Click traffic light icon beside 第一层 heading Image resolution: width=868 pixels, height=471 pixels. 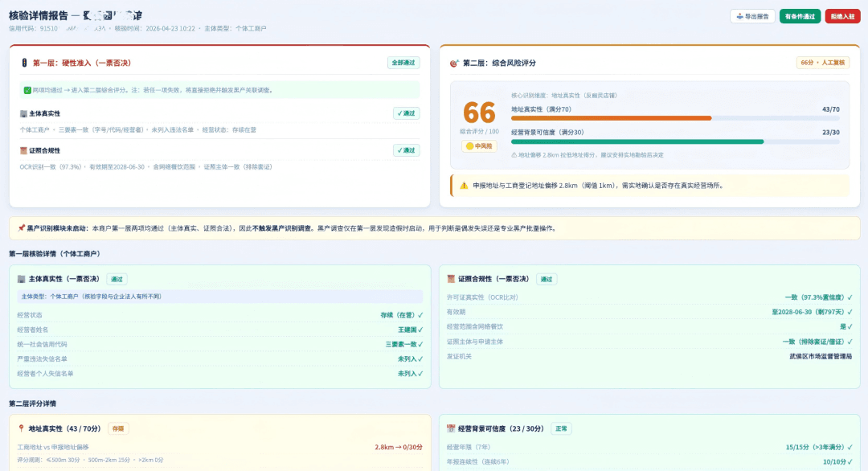(24, 63)
